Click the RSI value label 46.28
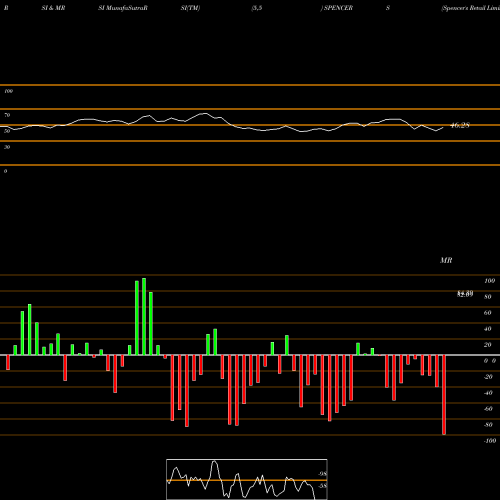Screen dimensions: 500x500 click(x=460, y=125)
